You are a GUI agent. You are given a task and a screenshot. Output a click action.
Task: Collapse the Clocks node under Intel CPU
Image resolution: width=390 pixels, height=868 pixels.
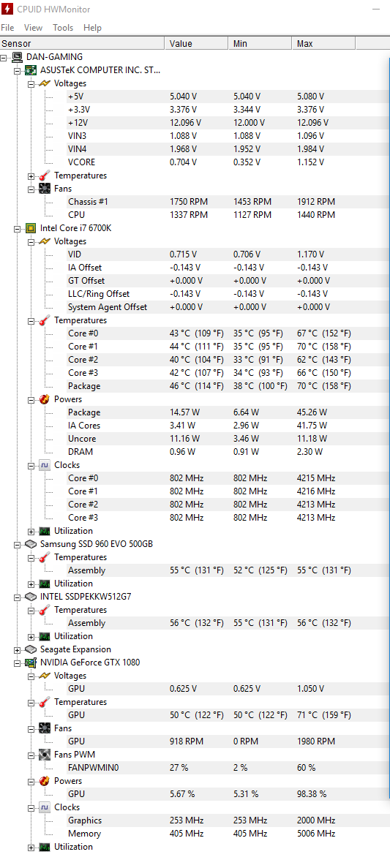31,466
